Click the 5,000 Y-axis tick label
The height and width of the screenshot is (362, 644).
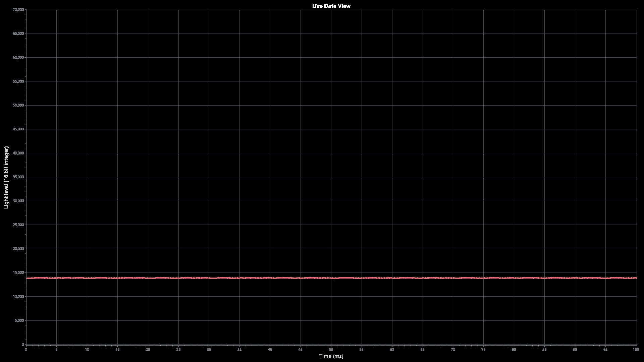tap(19, 320)
